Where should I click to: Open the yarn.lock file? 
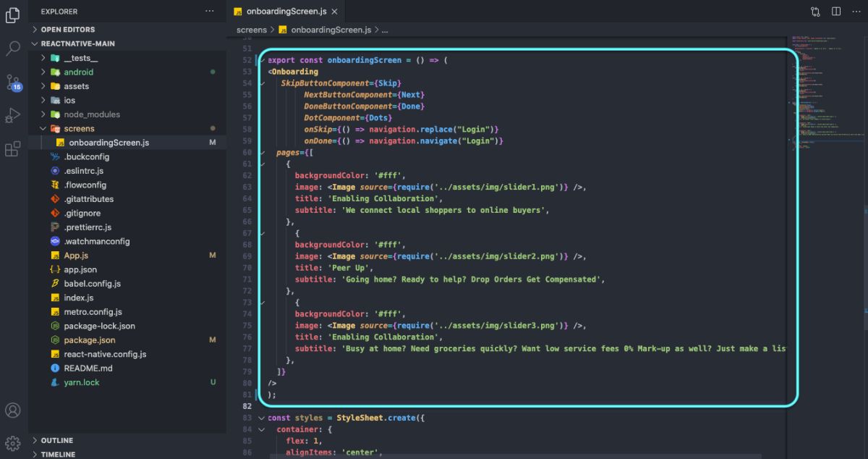(127, 382)
